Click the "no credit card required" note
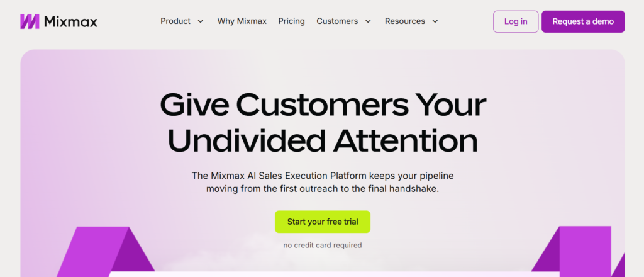The image size is (644, 277). 323,245
